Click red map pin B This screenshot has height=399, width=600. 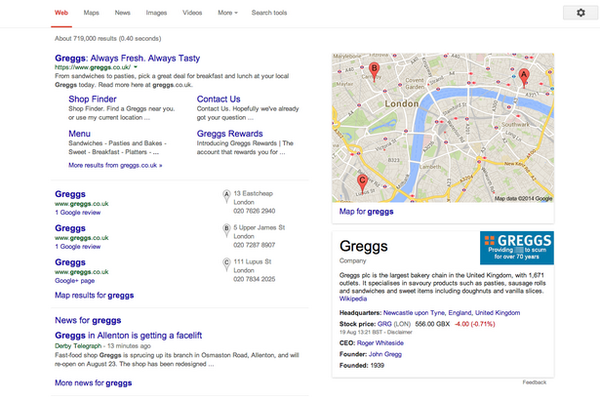point(374,72)
